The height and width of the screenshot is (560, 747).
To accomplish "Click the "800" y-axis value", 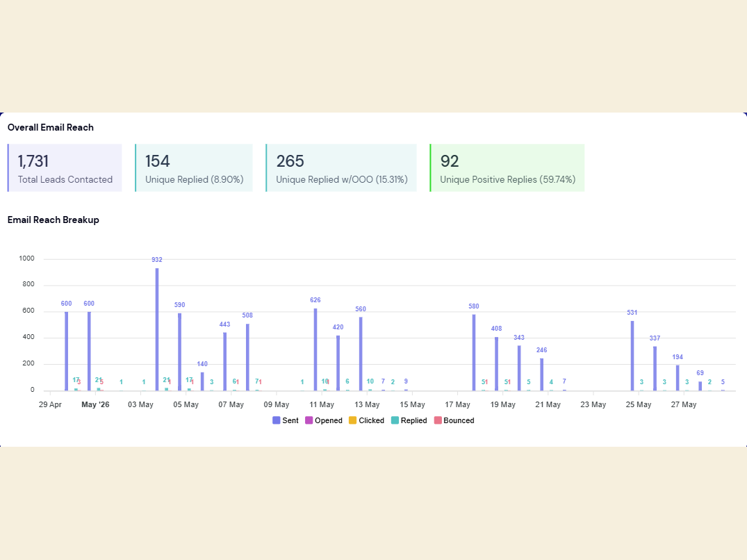I will (x=28, y=284).
